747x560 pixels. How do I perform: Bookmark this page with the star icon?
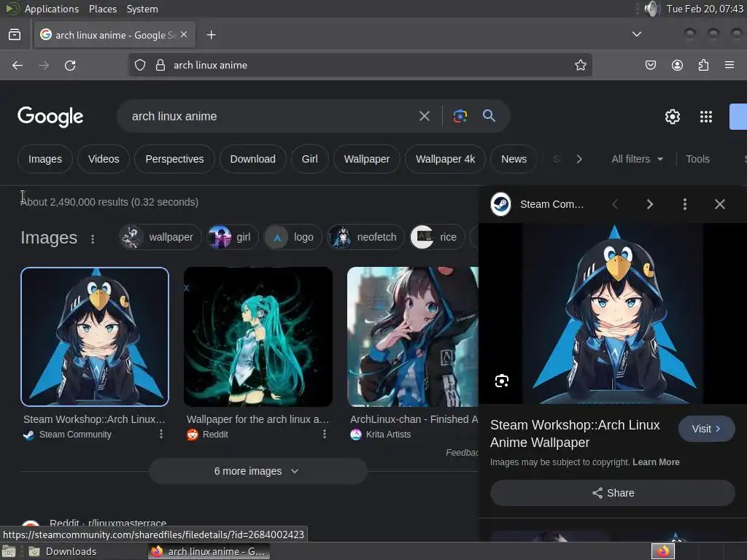click(580, 65)
